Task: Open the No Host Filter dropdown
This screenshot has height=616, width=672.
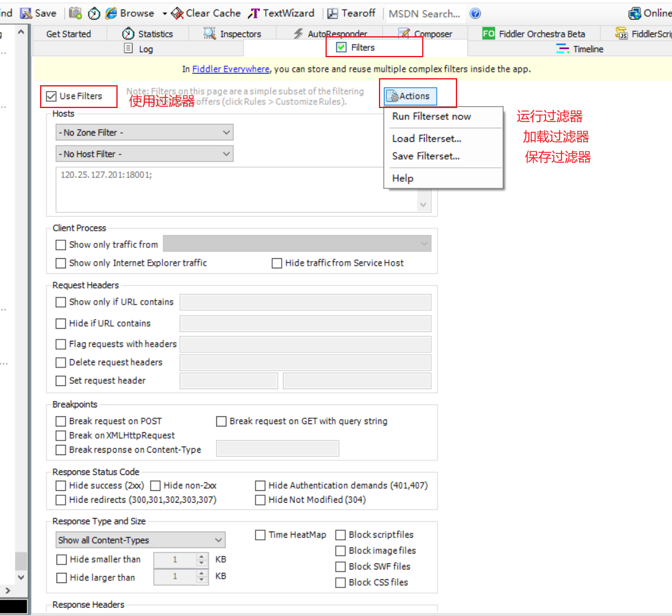Action: [x=144, y=154]
